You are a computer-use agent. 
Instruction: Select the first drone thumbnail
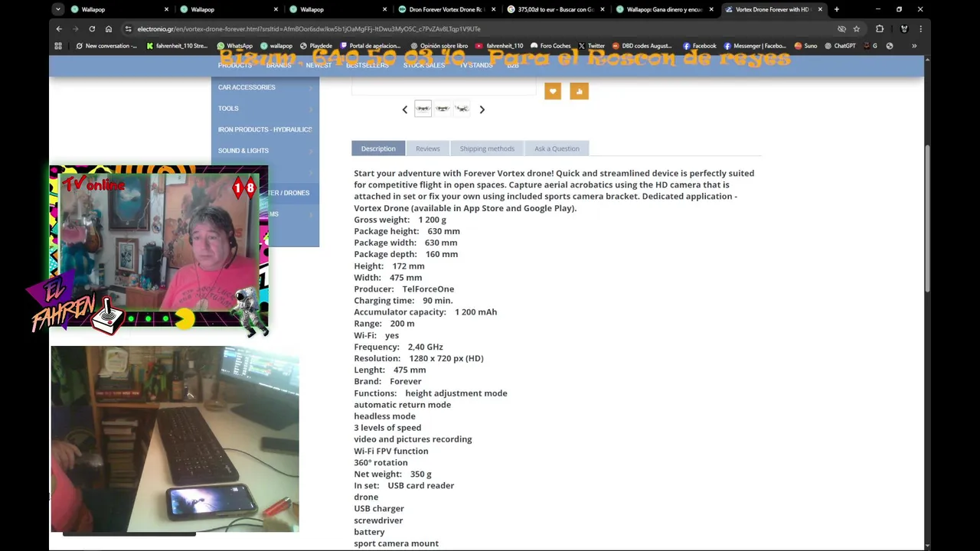click(x=423, y=109)
